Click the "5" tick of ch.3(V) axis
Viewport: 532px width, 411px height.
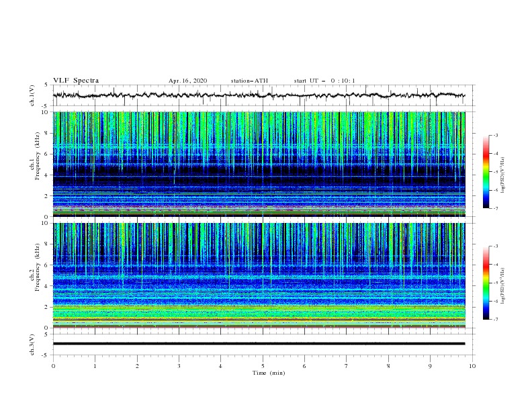click(47, 334)
